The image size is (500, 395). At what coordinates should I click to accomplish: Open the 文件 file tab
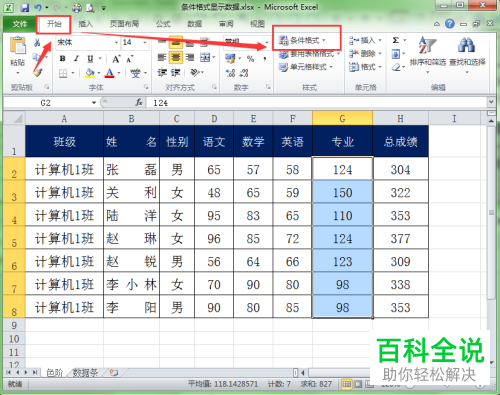coord(20,24)
